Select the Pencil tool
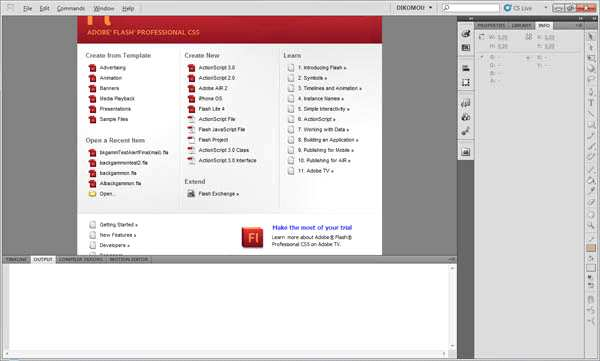 (x=591, y=136)
